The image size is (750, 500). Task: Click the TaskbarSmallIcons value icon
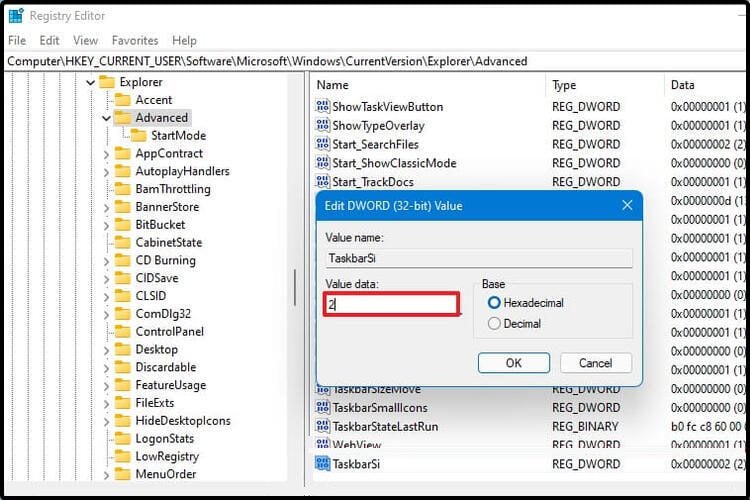coord(322,408)
